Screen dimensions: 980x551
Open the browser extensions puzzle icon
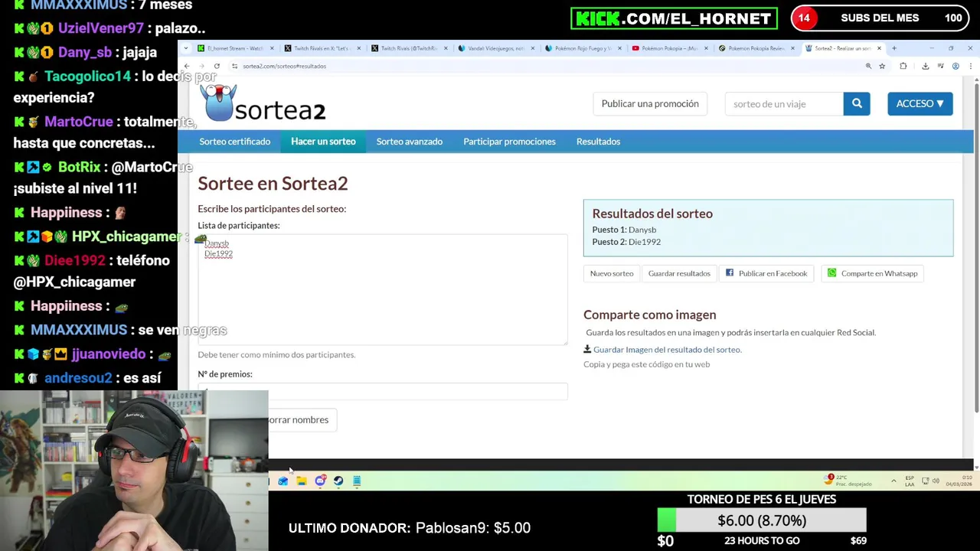(903, 67)
